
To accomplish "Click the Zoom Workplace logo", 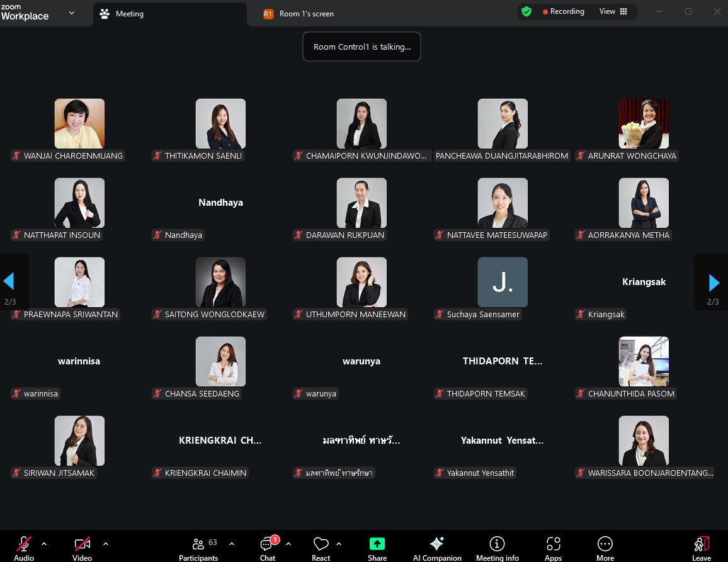I will 25,13.
